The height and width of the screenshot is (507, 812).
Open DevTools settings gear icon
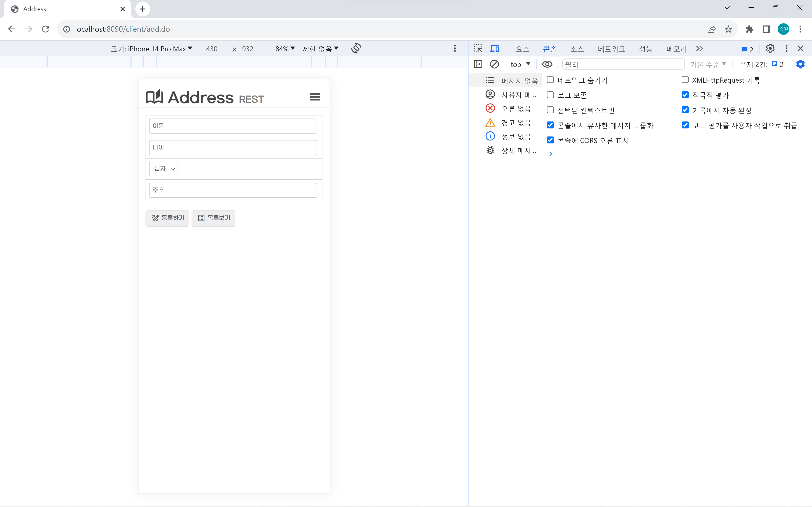[x=770, y=49]
